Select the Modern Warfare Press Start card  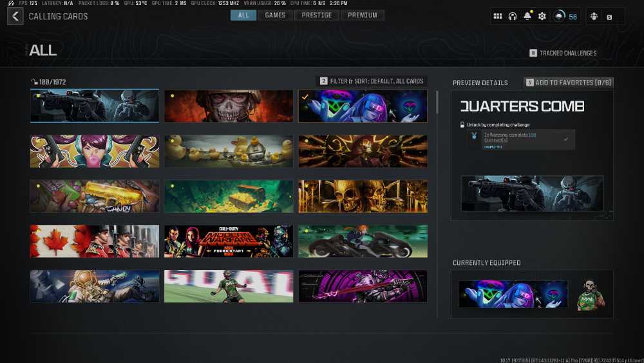click(229, 241)
